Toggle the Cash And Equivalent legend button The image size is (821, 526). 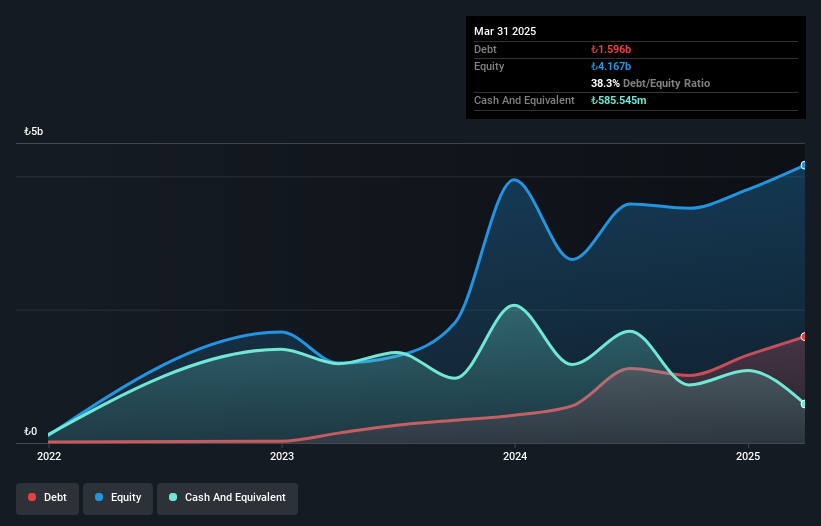point(227,498)
